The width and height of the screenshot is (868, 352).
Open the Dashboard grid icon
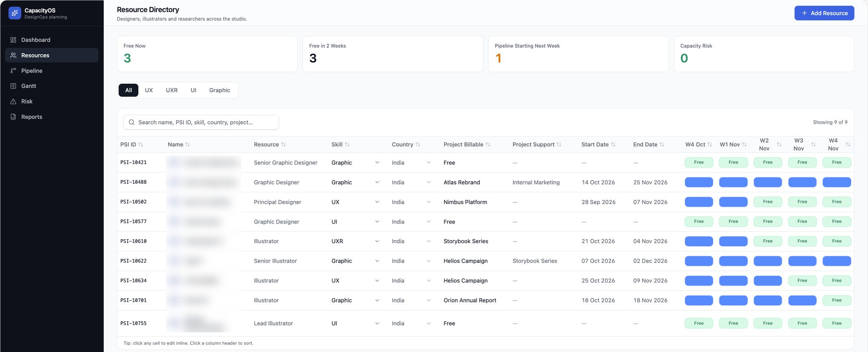[x=13, y=40]
